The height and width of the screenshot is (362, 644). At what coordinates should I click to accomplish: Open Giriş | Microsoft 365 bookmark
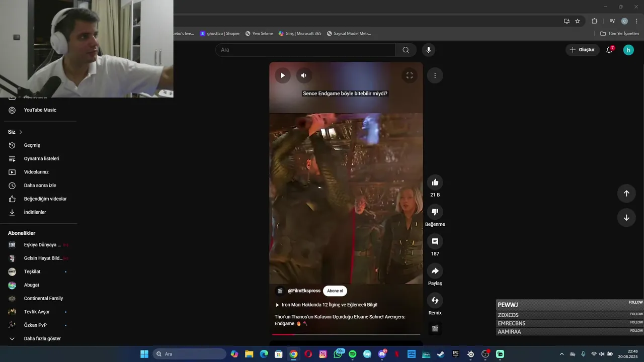click(x=300, y=34)
